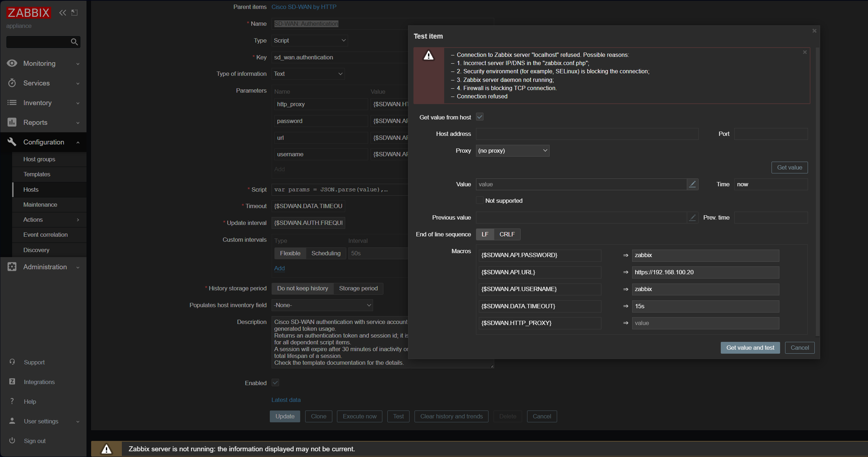Toggle Get value from host checkbox
Screen dimensions: 868x457
click(480, 117)
